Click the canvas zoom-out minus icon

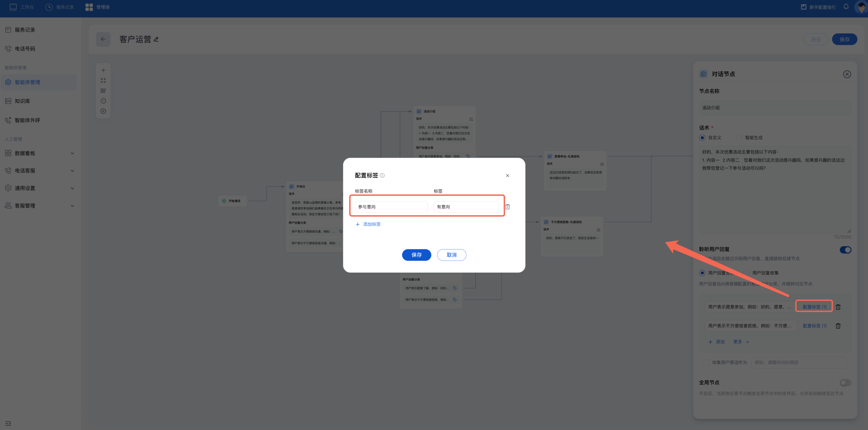point(103,101)
